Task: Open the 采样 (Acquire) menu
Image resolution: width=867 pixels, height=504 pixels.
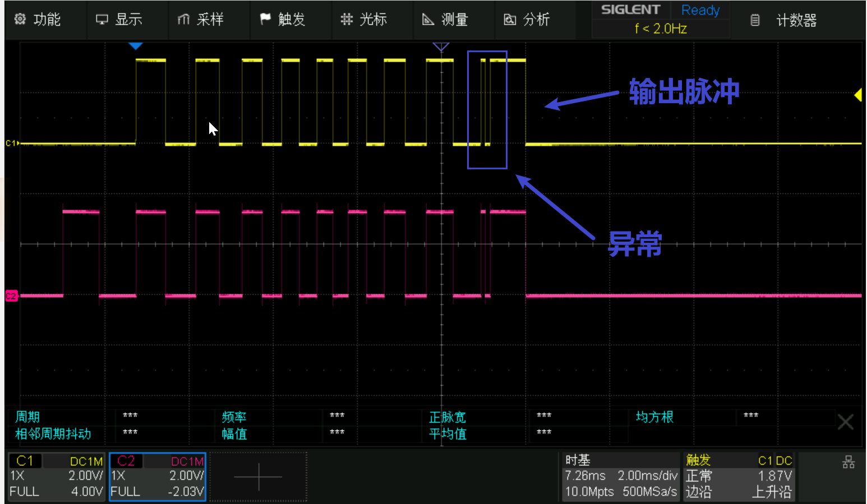Action: coord(209,20)
